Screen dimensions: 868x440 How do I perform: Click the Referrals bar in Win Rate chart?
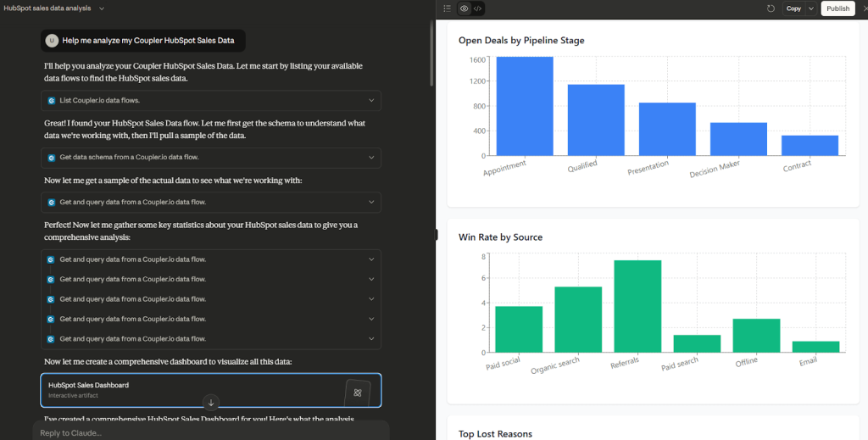(637, 306)
